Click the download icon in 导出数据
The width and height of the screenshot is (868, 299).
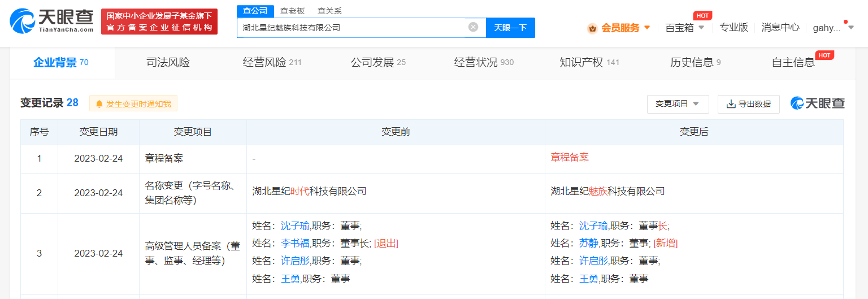pyautogui.click(x=731, y=104)
